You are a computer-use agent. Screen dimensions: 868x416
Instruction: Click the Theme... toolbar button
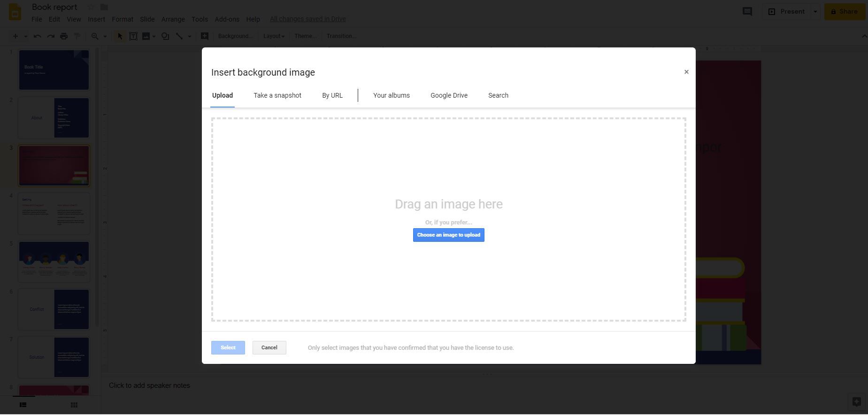305,36
